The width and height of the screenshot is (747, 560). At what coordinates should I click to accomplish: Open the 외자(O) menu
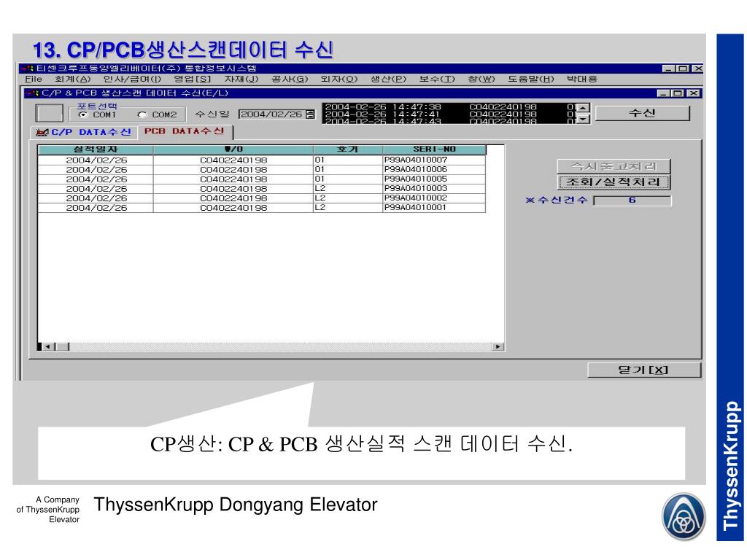click(x=338, y=79)
